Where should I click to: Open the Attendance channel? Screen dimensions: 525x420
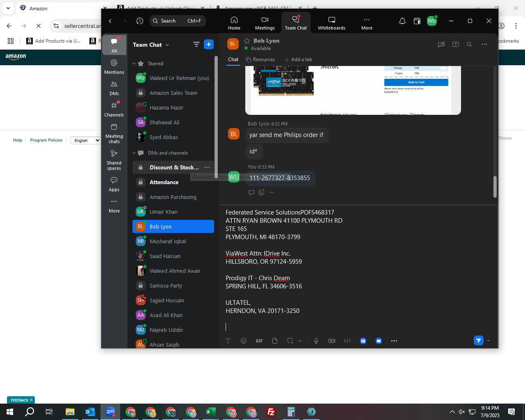pyautogui.click(x=173, y=182)
